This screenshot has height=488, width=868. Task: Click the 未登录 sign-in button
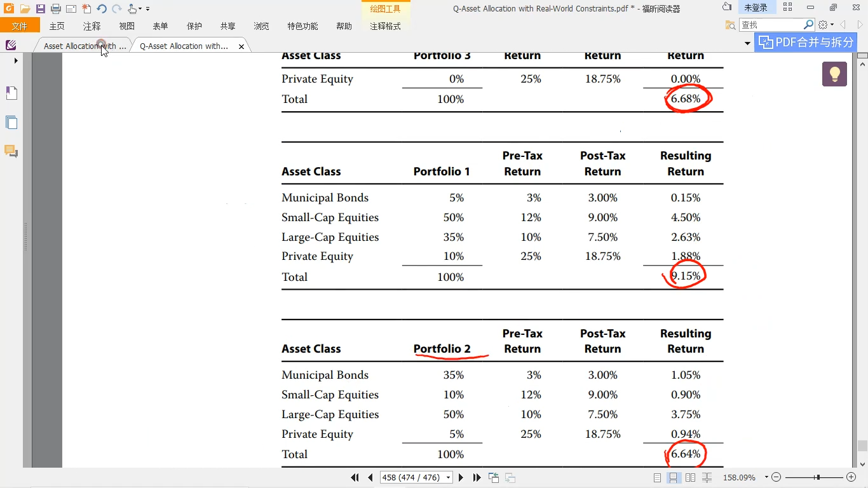[x=756, y=8]
